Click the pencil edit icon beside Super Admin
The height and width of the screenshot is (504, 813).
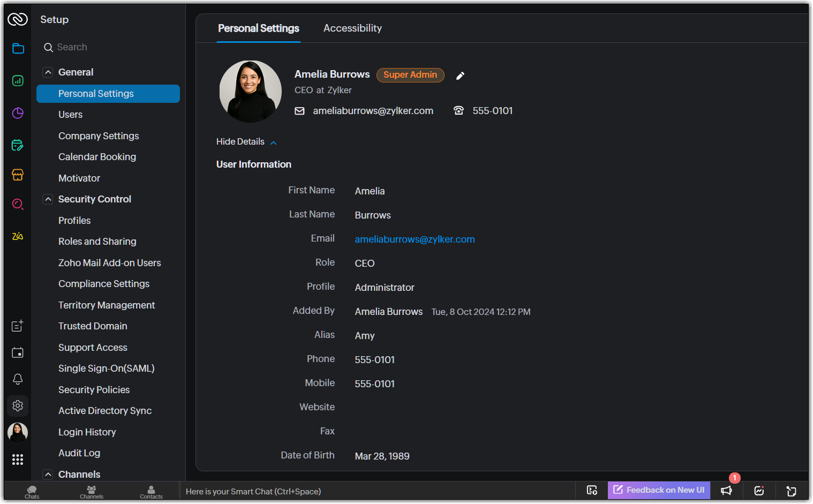(x=460, y=76)
